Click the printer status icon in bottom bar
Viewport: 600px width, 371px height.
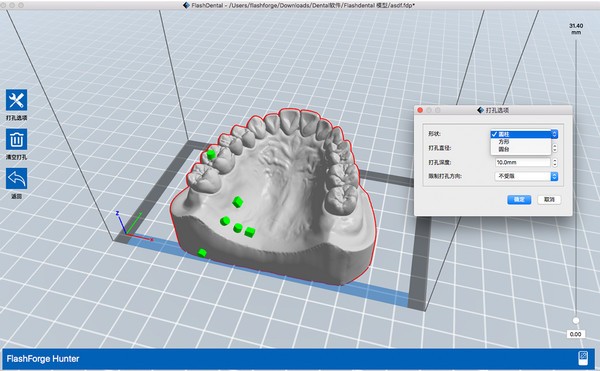click(x=583, y=359)
